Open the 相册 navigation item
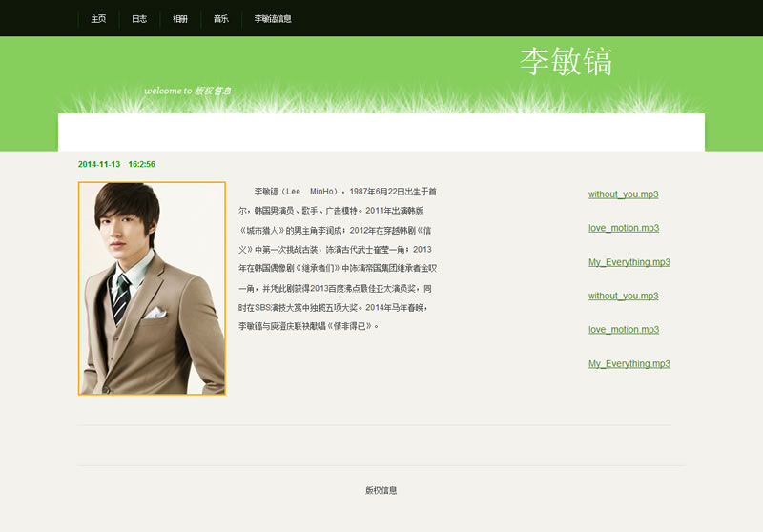This screenshot has height=532, width=763. pyautogui.click(x=180, y=19)
